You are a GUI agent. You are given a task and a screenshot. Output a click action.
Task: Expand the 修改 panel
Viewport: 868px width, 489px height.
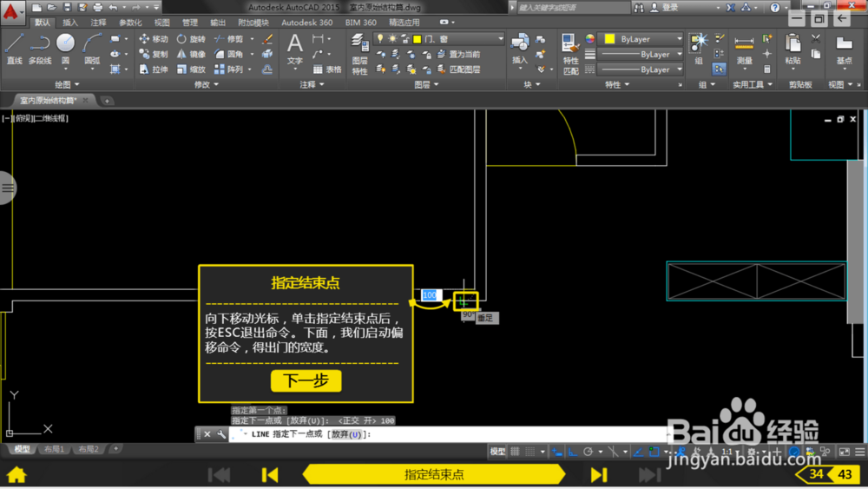pos(207,84)
